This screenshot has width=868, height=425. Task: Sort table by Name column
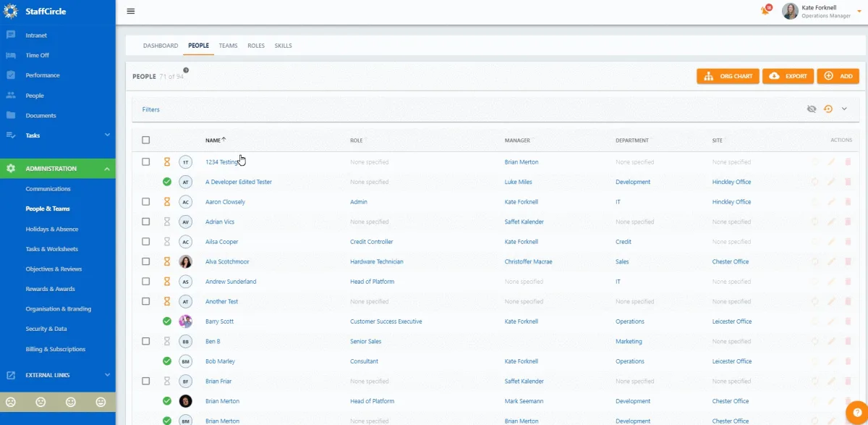click(216, 140)
